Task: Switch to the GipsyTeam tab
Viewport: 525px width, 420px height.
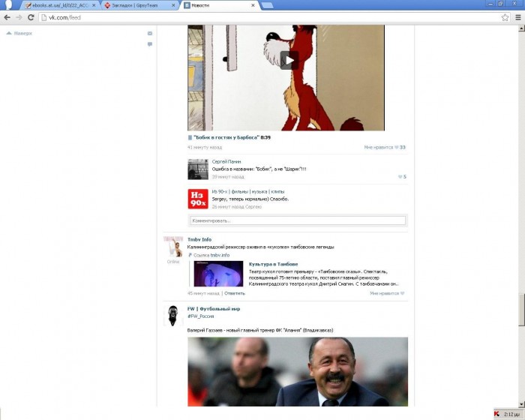Action: coord(139,5)
